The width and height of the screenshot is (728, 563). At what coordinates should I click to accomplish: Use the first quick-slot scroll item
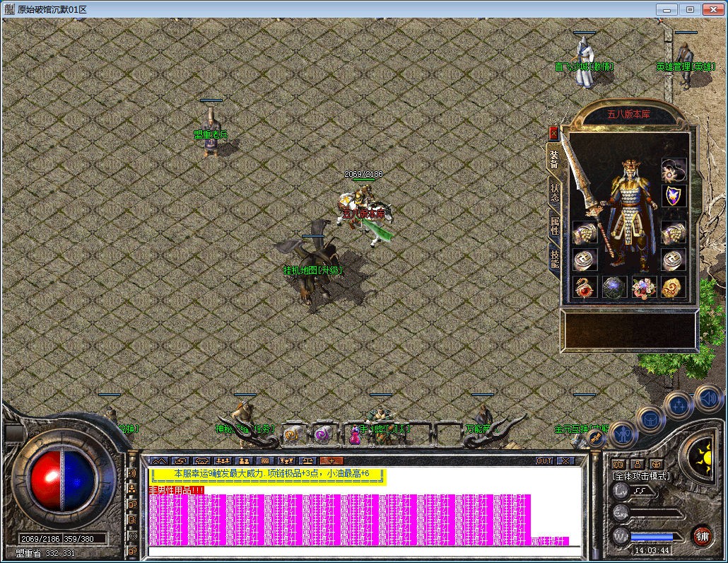click(x=293, y=435)
